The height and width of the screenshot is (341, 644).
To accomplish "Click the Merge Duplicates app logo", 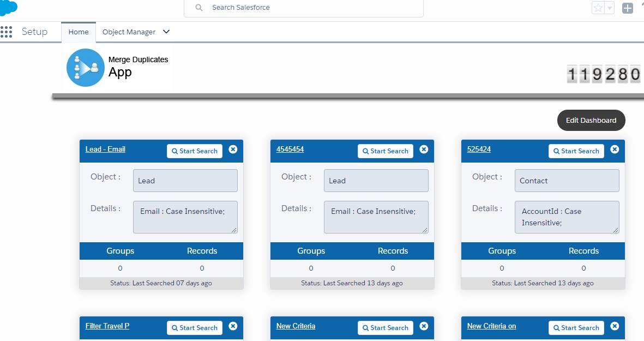I will pyautogui.click(x=85, y=68).
